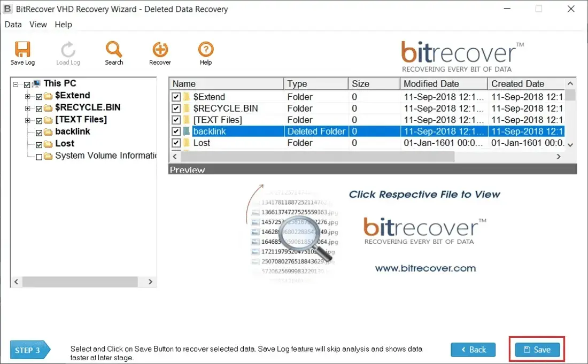Image resolution: width=588 pixels, height=364 pixels.
Task: Select System Volume Information tree label
Action: [x=105, y=156]
